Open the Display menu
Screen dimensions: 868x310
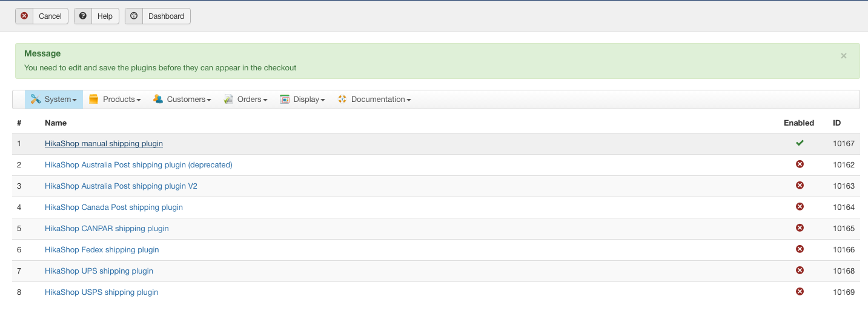(x=306, y=99)
